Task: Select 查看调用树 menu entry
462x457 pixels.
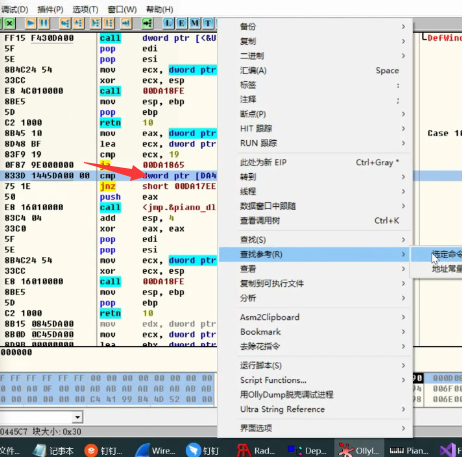Action: (315, 220)
